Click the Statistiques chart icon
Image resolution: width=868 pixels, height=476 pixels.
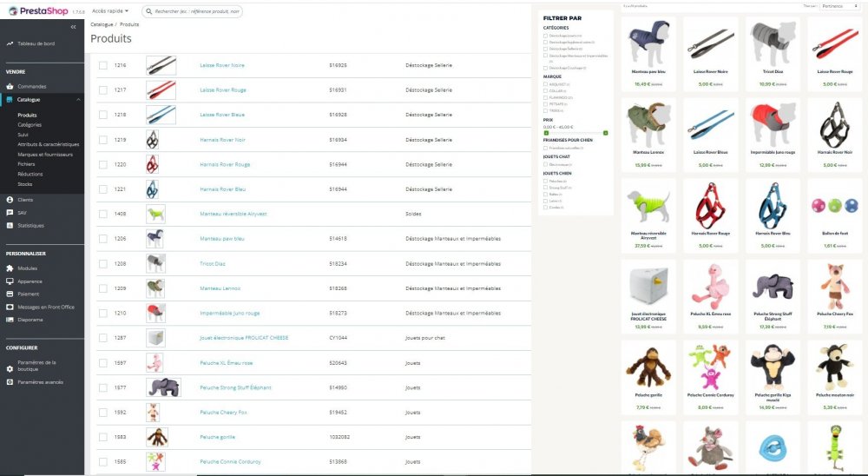pyautogui.click(x=10, y=226)
